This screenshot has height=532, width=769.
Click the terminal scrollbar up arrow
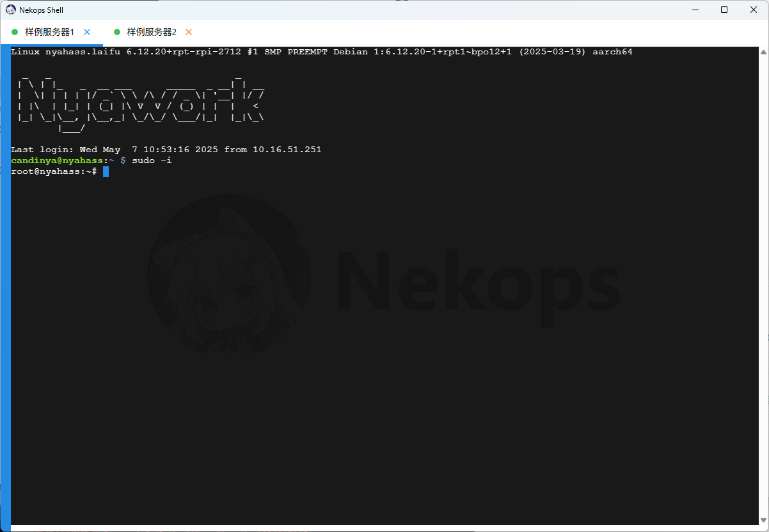[763, 50]
